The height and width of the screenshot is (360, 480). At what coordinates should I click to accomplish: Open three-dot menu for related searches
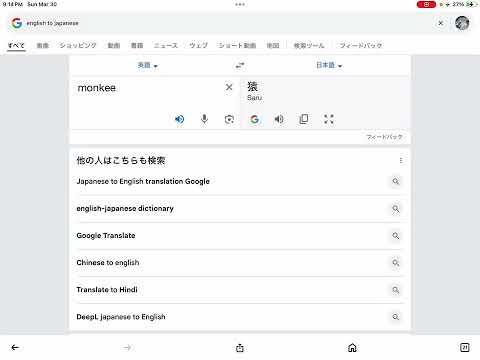click(401, 161)
